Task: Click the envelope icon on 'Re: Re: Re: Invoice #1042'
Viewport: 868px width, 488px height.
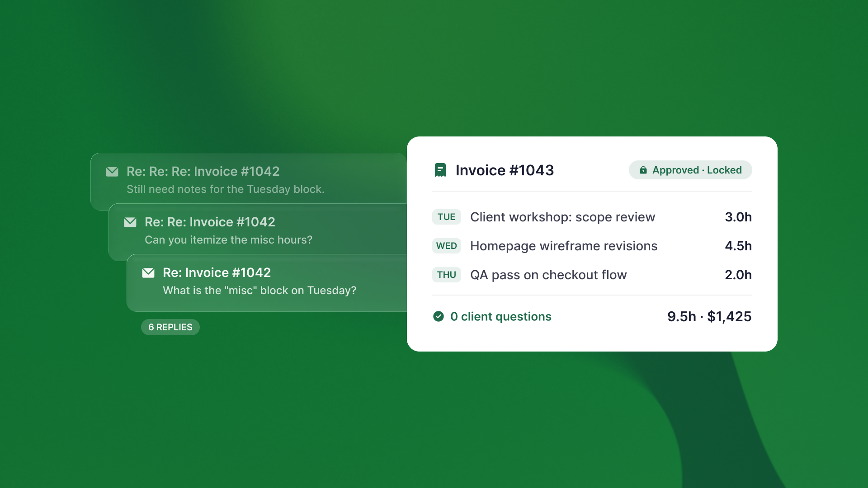Action: 112,172
